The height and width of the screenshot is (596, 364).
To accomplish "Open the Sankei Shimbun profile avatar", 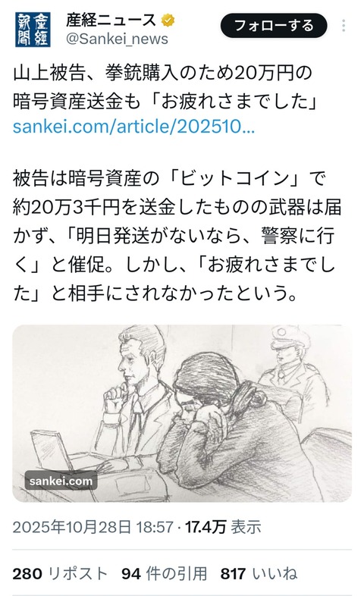I will (x=33, y=30).
